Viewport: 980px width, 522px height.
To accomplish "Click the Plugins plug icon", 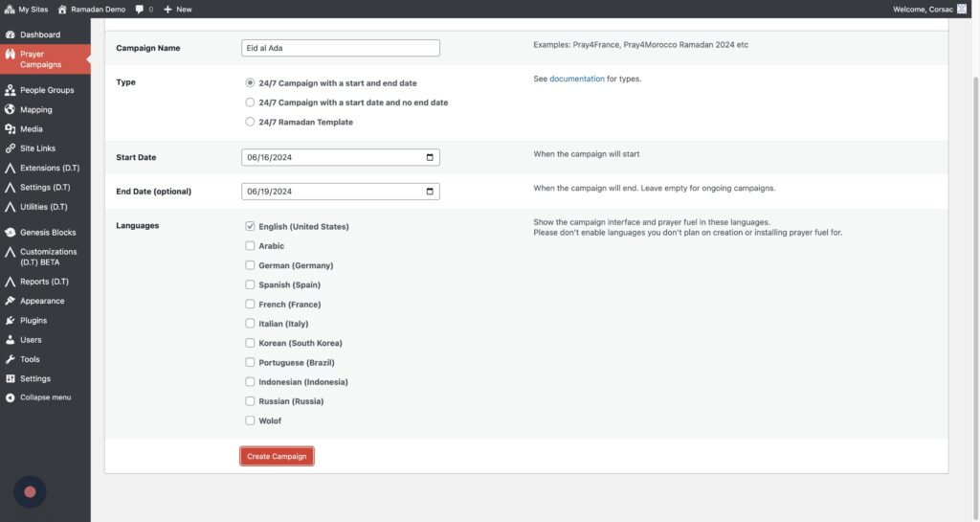I will (x=10, y=321).
